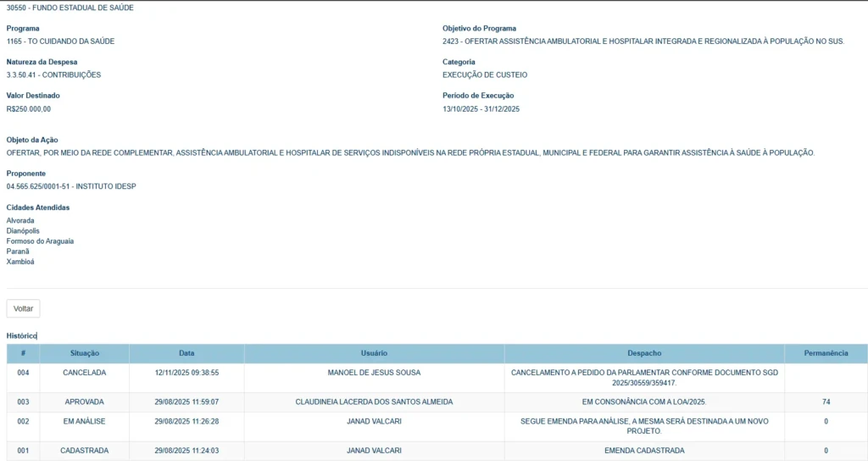The height and width of the screenshot is (465, 868).
Task: Click user CLAUDINEIA LACERDA DOS SANTOS ALMEIDA
Action: click(x=374, y=401)
